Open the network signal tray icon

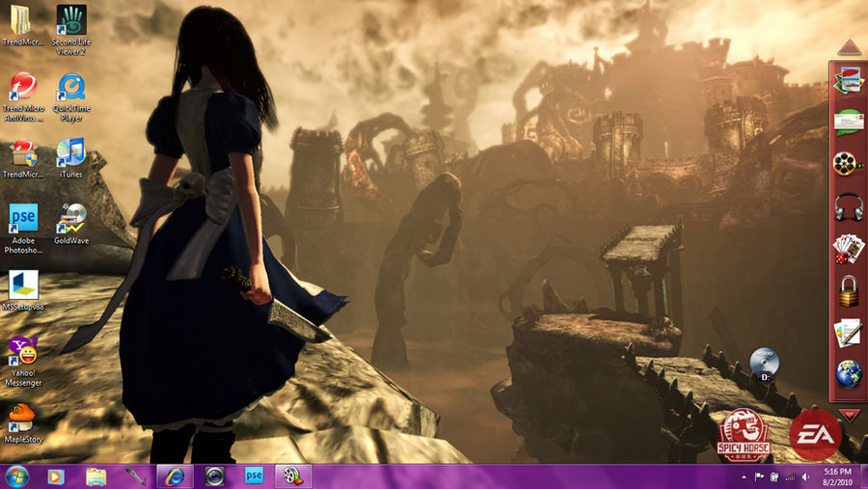[791, 476]
